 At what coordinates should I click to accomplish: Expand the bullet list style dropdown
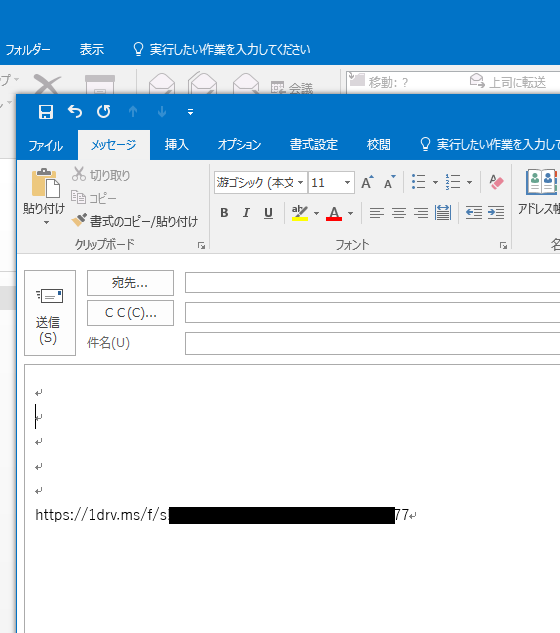435,182
